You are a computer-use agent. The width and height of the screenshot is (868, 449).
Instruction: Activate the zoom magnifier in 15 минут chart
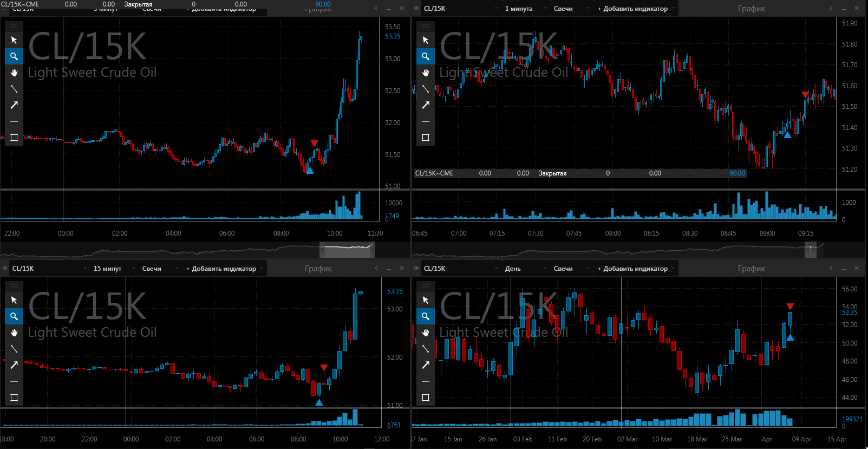pyautogui.click(x=14, y=316)
